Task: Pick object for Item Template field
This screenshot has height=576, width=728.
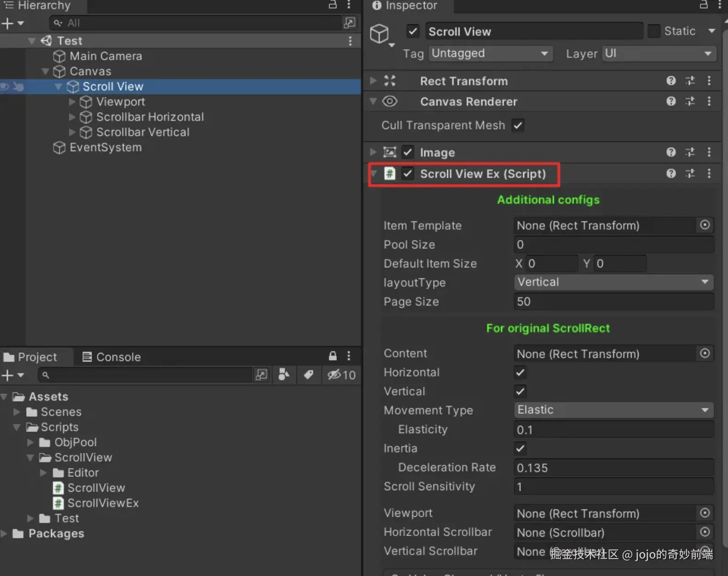Action: pos(705,225)
